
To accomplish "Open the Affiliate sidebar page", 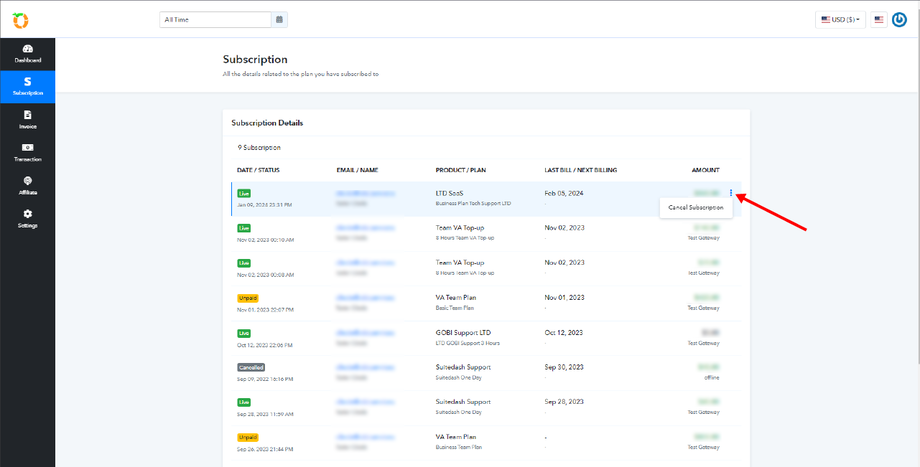I will tap(27, 185).
